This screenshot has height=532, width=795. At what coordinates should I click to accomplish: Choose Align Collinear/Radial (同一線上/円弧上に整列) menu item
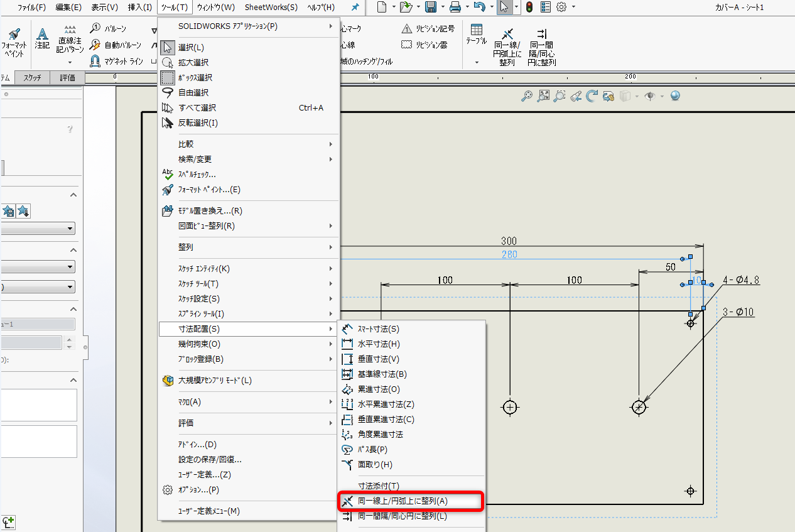(x=403, y=501)
